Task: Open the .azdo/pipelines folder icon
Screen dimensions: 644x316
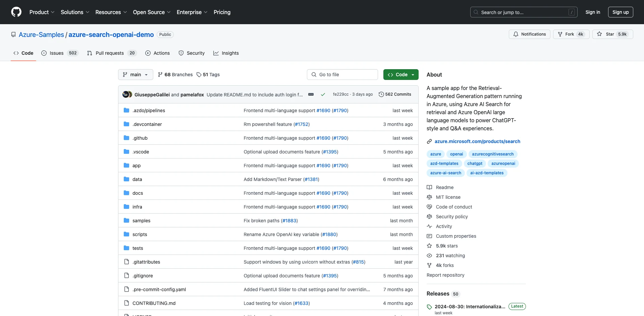Action: pyautogui.click(x=126, y=110)
